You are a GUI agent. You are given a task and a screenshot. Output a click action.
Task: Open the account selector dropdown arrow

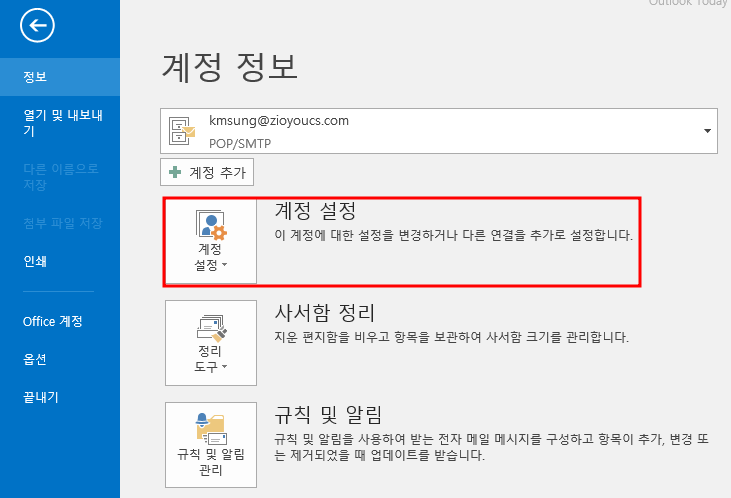(707, 131)
